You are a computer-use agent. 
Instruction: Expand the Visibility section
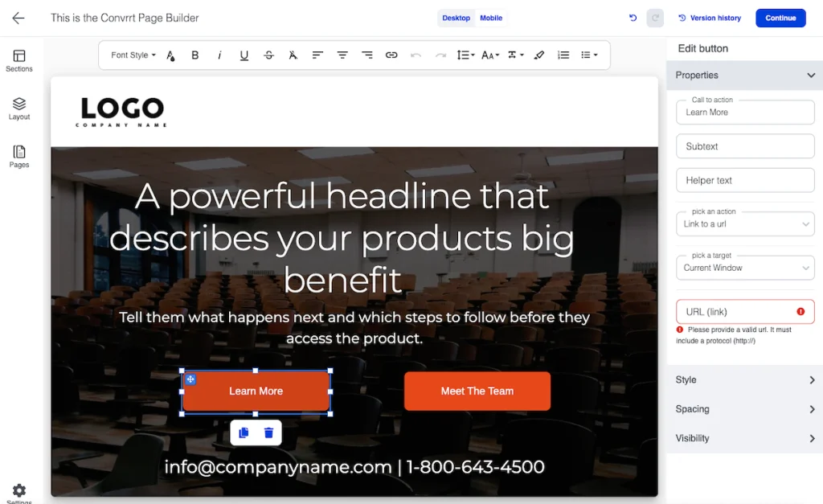[x=745, y=438]
